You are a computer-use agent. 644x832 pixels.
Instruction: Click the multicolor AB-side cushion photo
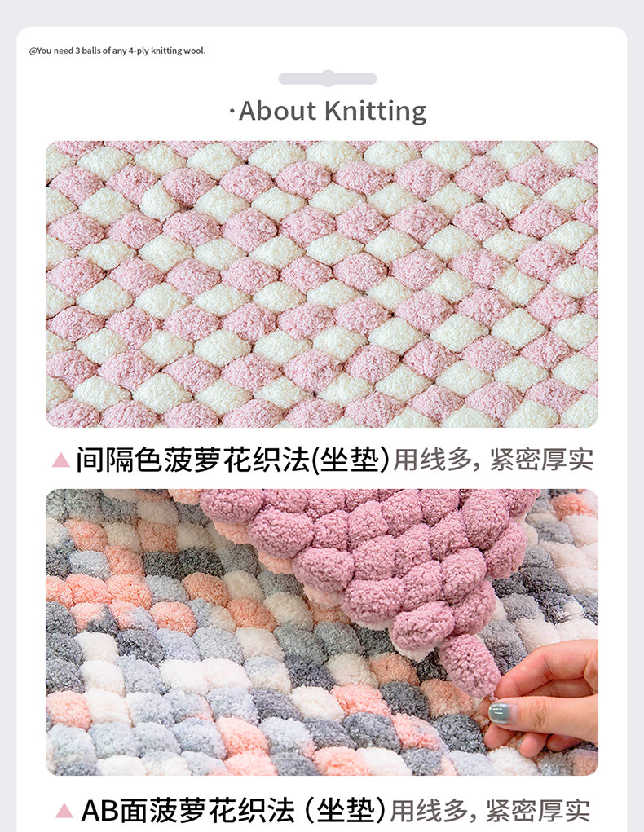click(x=322, y=632)
